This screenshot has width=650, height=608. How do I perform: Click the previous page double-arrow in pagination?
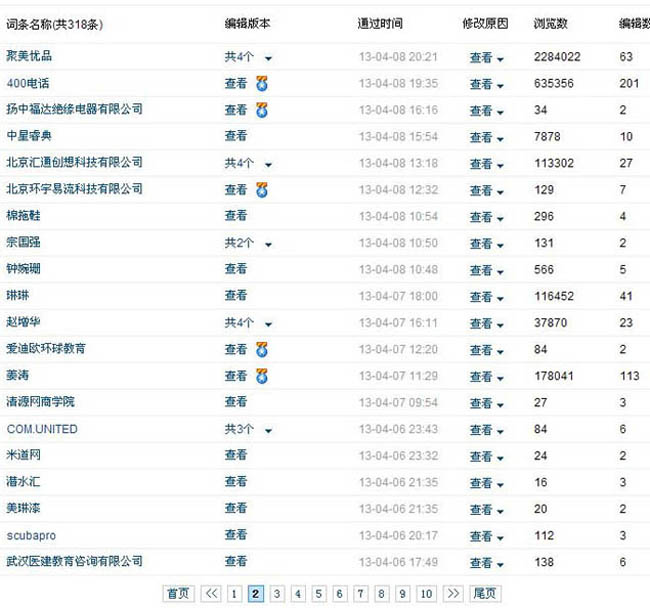tap(211, 594)
